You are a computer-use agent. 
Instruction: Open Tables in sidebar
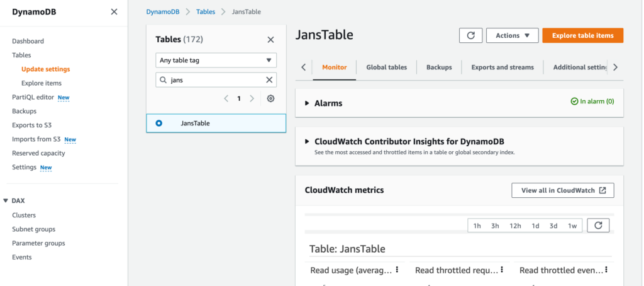pos(21,55)
